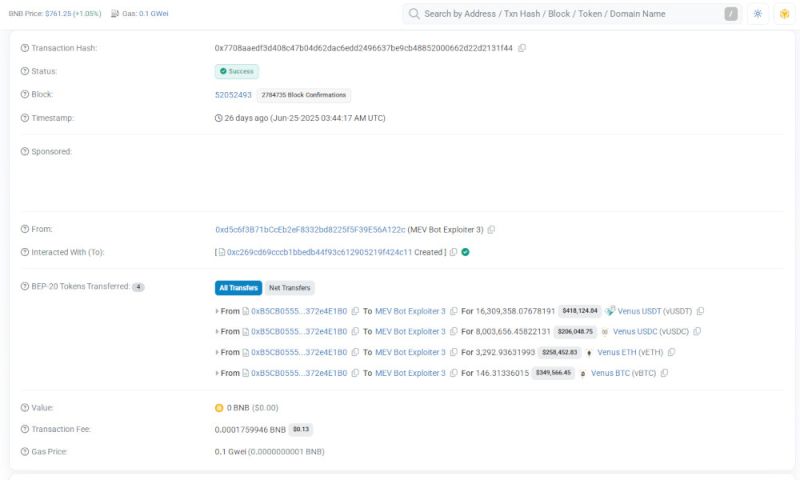Open Venus ETH (vETH) token page

[x=630, y=352]
